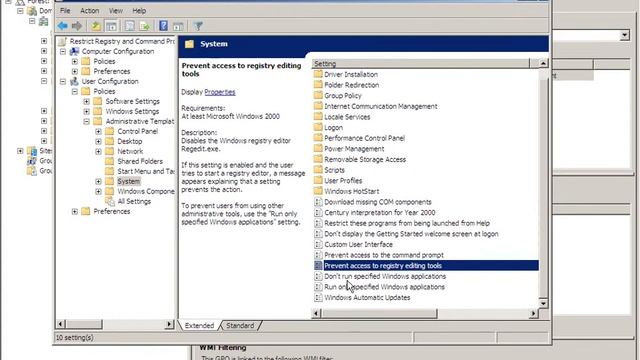The image size is (640, 360).
Task: Click the Setting column header
Action: (x=420, y=64)
